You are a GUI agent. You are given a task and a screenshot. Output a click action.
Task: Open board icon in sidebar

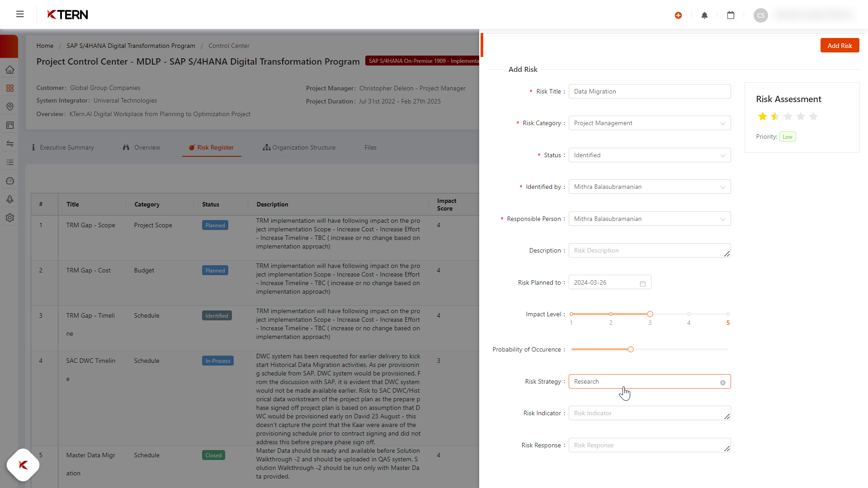pos(10,125)
